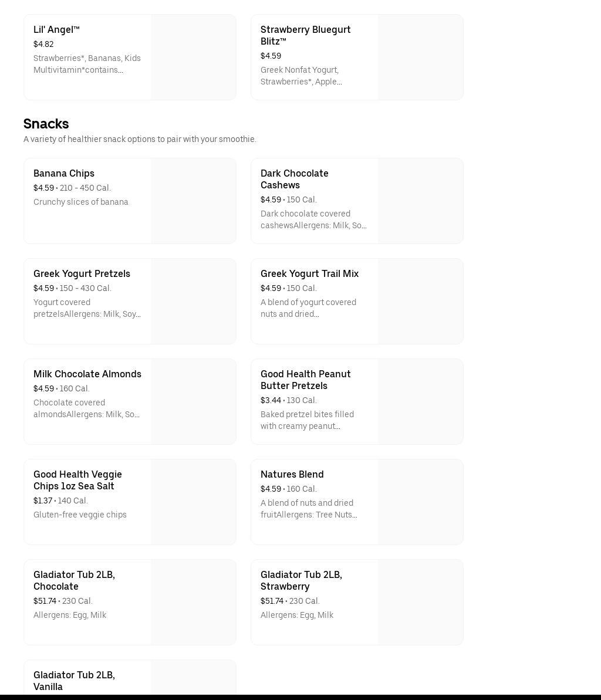Open Gladiator Tub 2LB, Strawberry title

tap(301, 580)
